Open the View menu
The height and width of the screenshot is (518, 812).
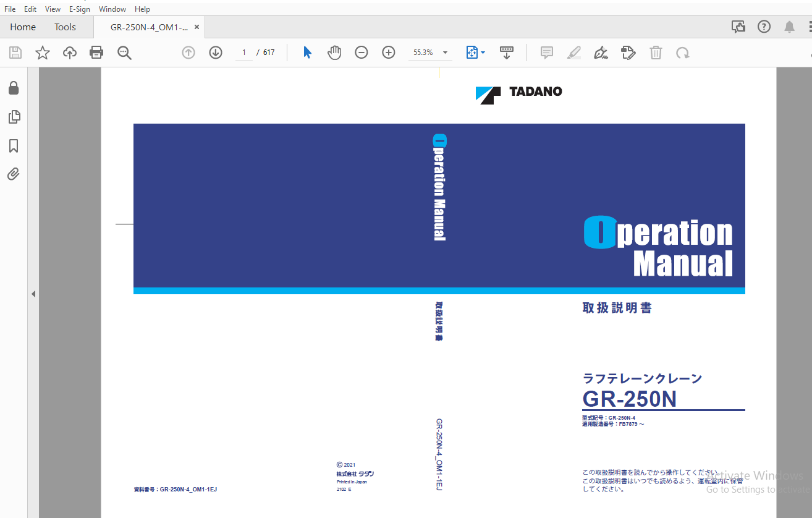tap(53, 9)
